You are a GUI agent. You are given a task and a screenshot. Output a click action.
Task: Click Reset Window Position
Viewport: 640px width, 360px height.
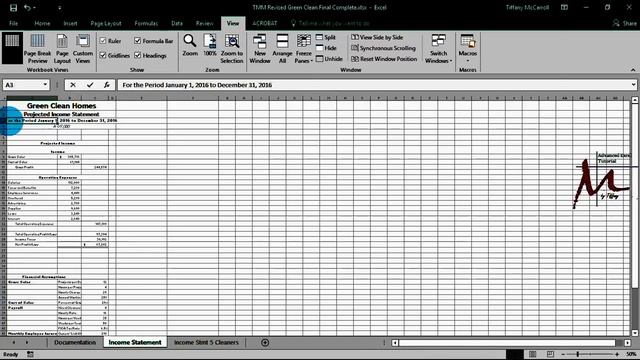(384, 59)
